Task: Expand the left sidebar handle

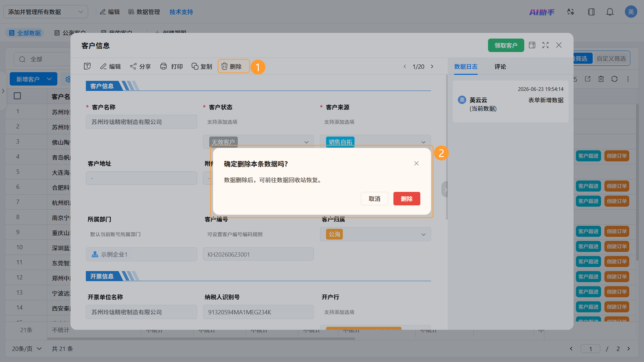Action: coord(3,91)
